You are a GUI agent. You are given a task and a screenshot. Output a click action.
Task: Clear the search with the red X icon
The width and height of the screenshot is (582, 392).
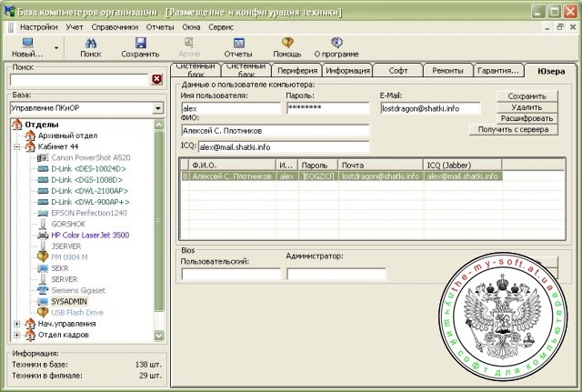click(x=156, y=80)
